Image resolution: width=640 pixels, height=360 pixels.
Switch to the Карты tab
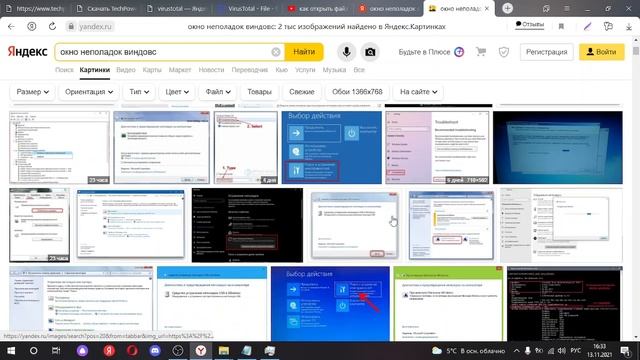152,70
